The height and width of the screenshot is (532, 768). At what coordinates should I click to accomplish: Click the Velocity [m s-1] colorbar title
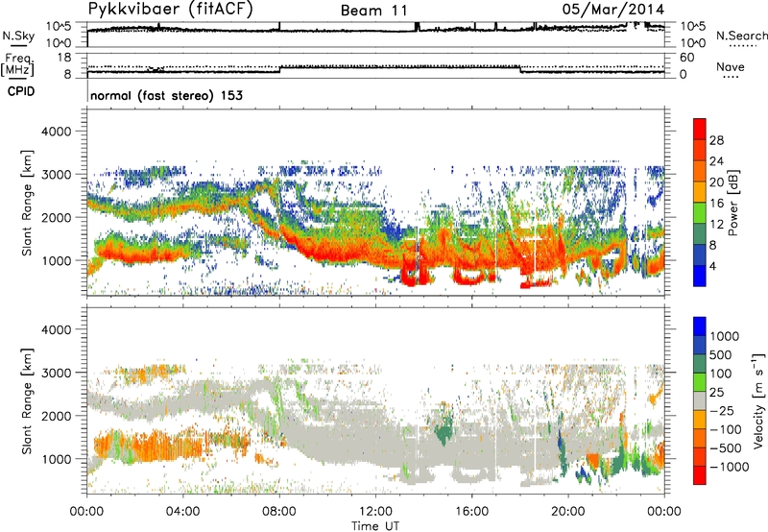[758, 400]
